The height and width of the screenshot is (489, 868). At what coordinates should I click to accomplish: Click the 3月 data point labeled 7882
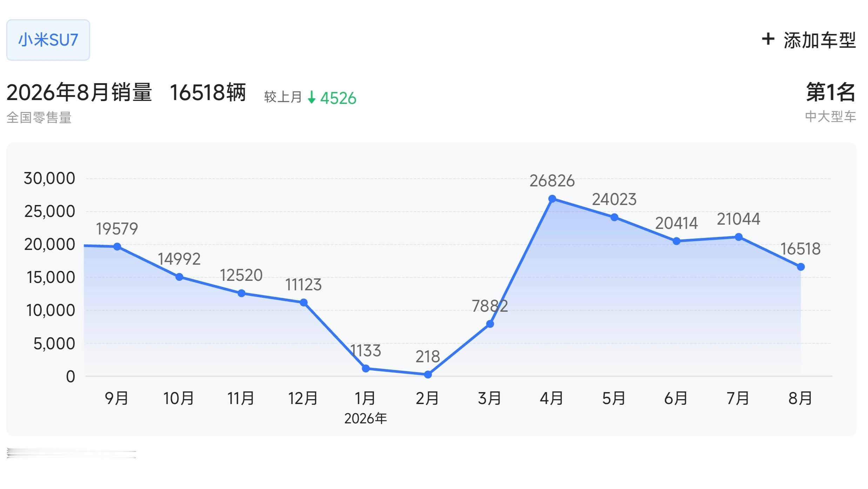tap(490, 324)
